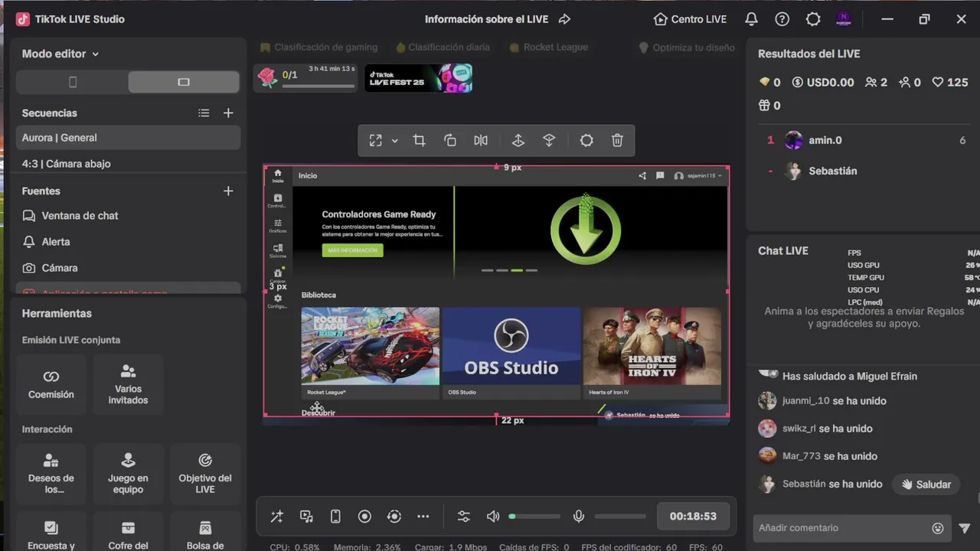Viewport: 980px width, 551px height.
Task: Click juanmi_.10 in chat
Action: 805,401
